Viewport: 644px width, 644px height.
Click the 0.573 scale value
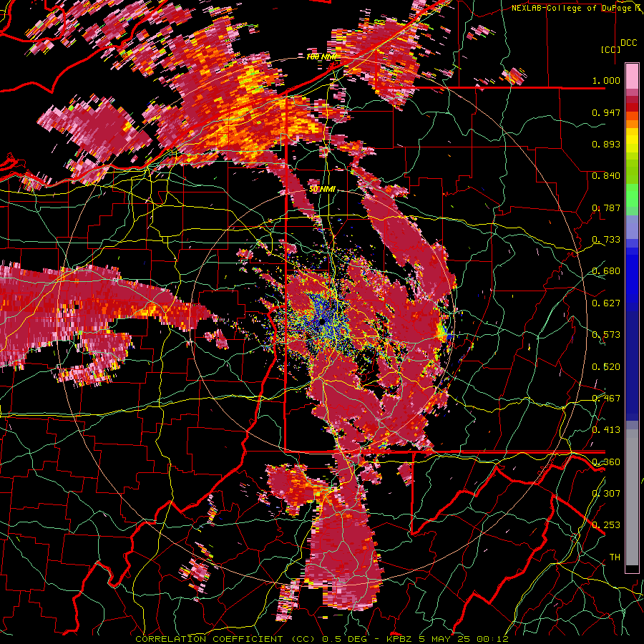[606, 335]
